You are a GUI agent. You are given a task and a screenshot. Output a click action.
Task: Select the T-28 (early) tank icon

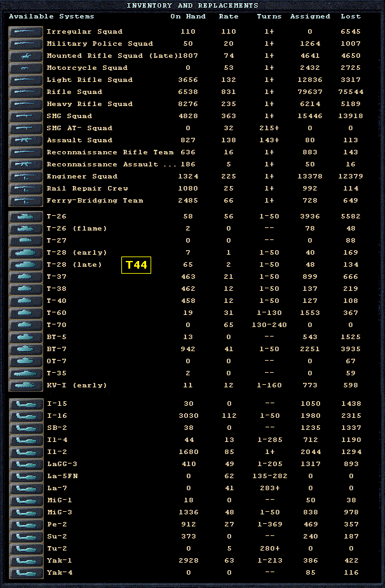click(25, 253)
